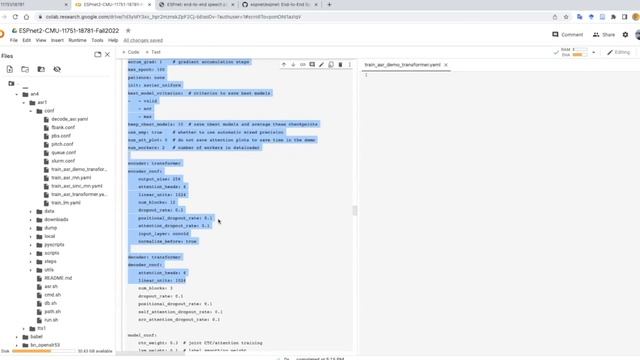Open the Runtime menu
640x360 pixels.
click(x=78, y=40)
